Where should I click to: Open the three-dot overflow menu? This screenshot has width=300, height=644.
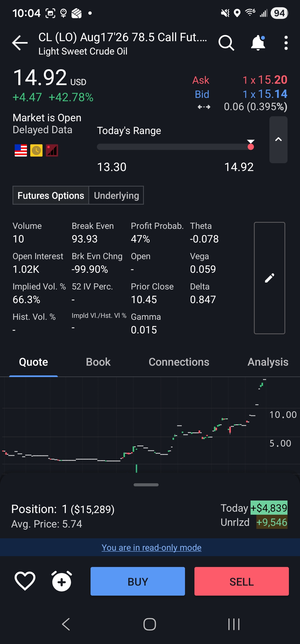click(286, 43)
